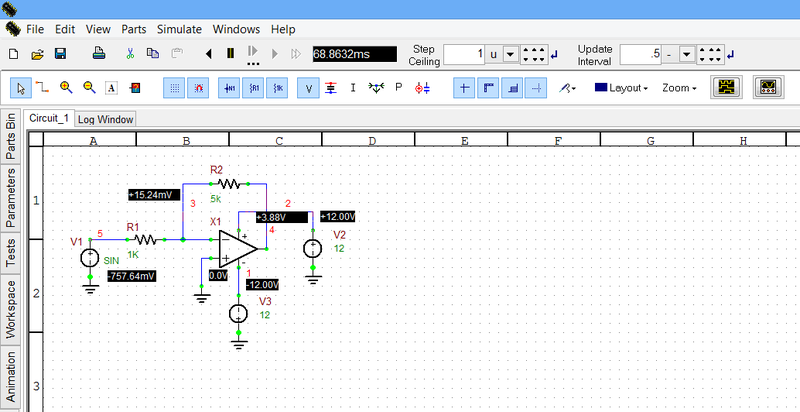Select the text annotation 'A' tool
This screenshot has width=800, height=412.
(x=111, y=88)
